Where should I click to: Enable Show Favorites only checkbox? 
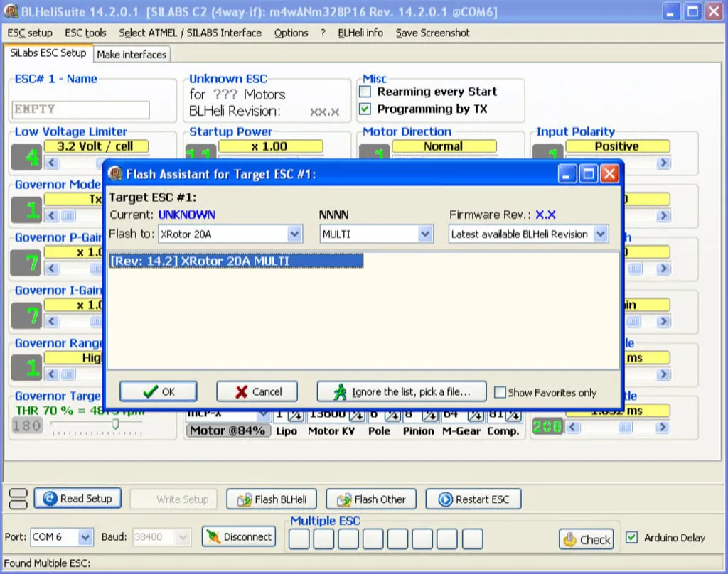click(x=500, y=392)
